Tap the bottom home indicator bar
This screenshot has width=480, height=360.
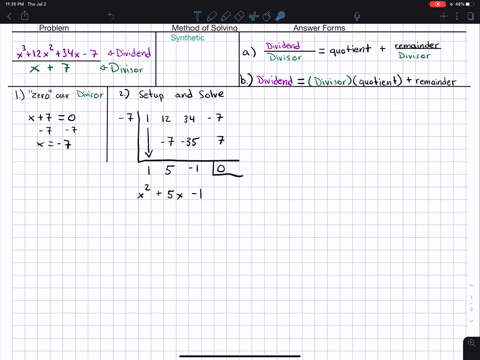tap(240, 356)
